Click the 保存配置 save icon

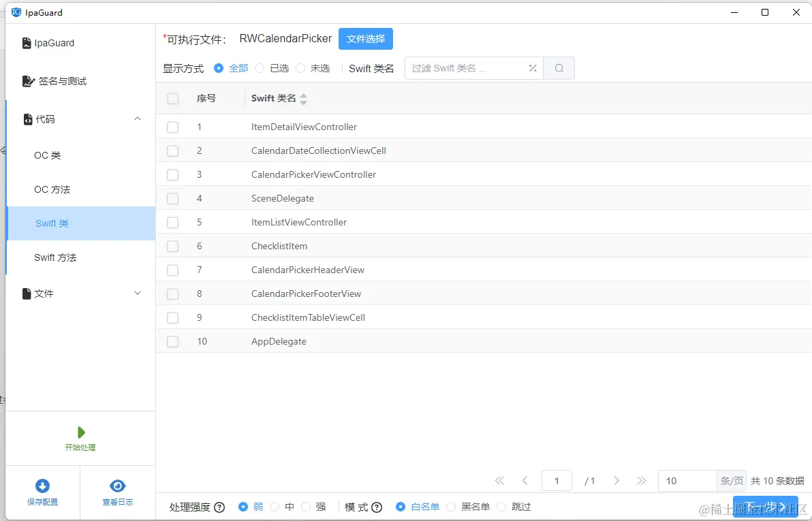(x=42, y=485)
